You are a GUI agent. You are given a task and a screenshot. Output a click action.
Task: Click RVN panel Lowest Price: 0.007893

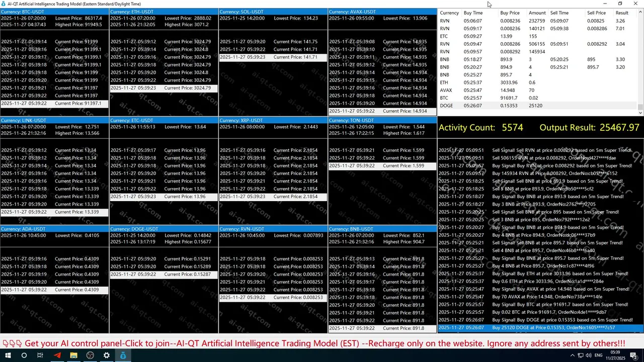[x=298, y=235]
